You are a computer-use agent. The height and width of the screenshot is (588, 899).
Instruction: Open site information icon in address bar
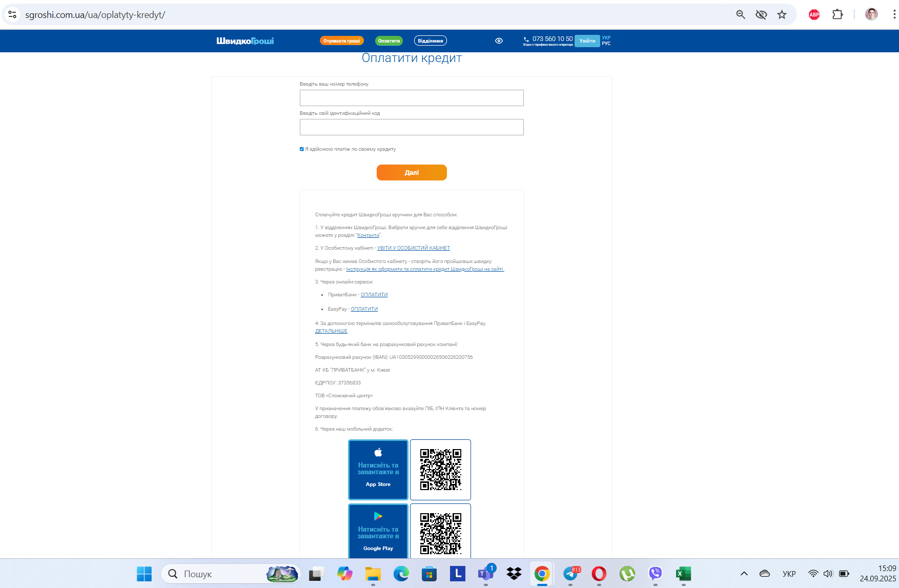pyautogui.click(x=12, y=15)
